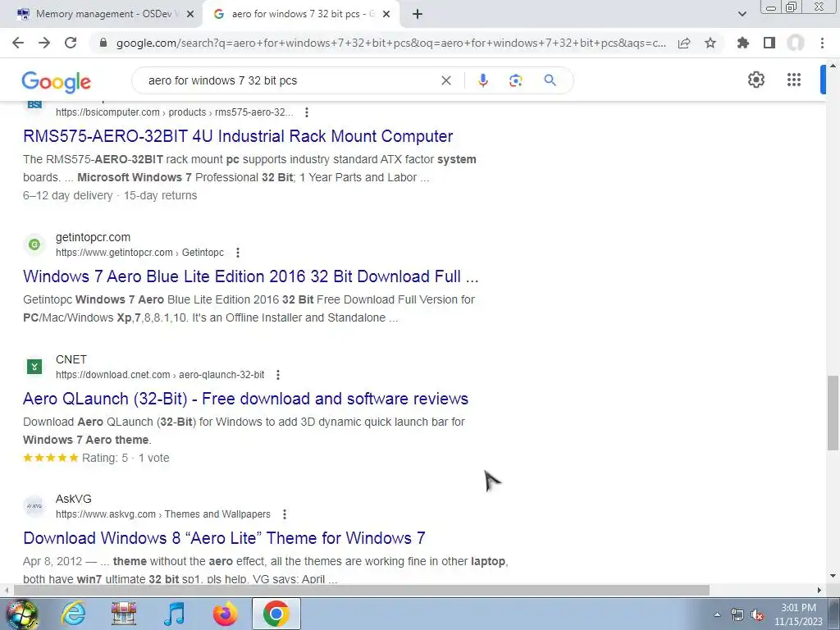Go to Google home via logo
The height and width of the screenshot is (630, 840).
(57, 81)
